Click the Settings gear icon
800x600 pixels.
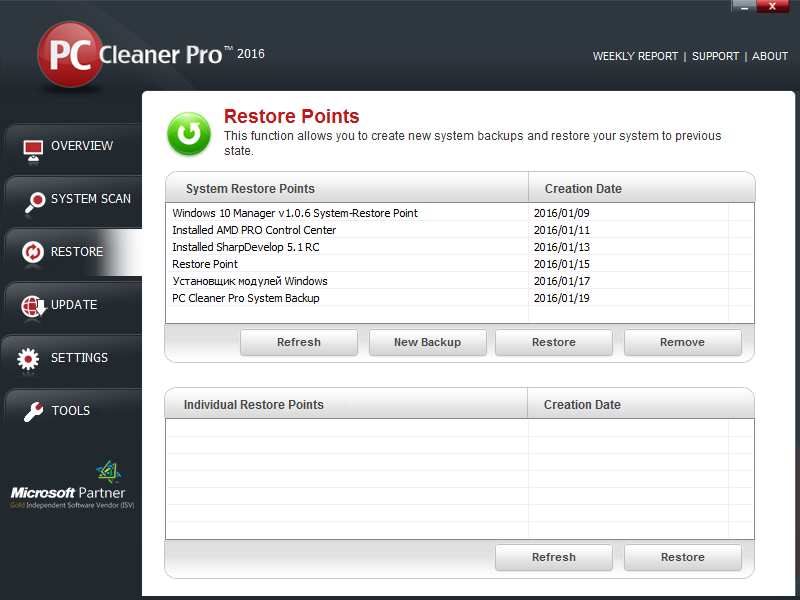pyautogui.click(x=28, y=359)
